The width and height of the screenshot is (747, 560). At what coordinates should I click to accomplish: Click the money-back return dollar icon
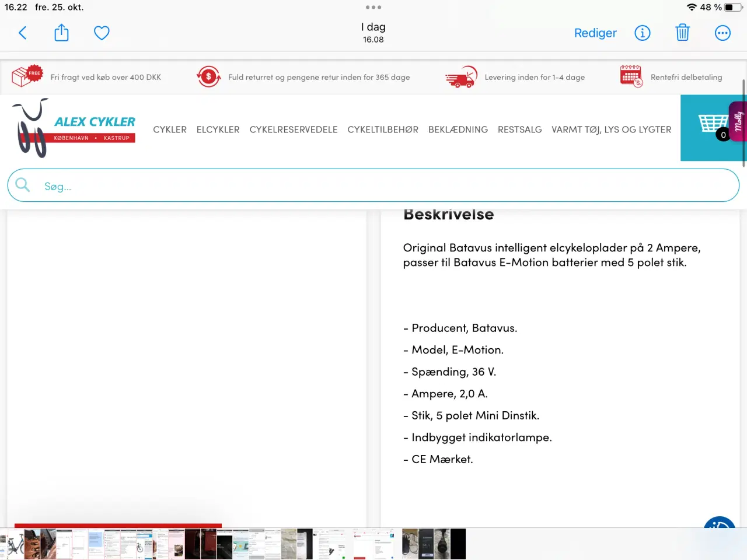[208, 76]
